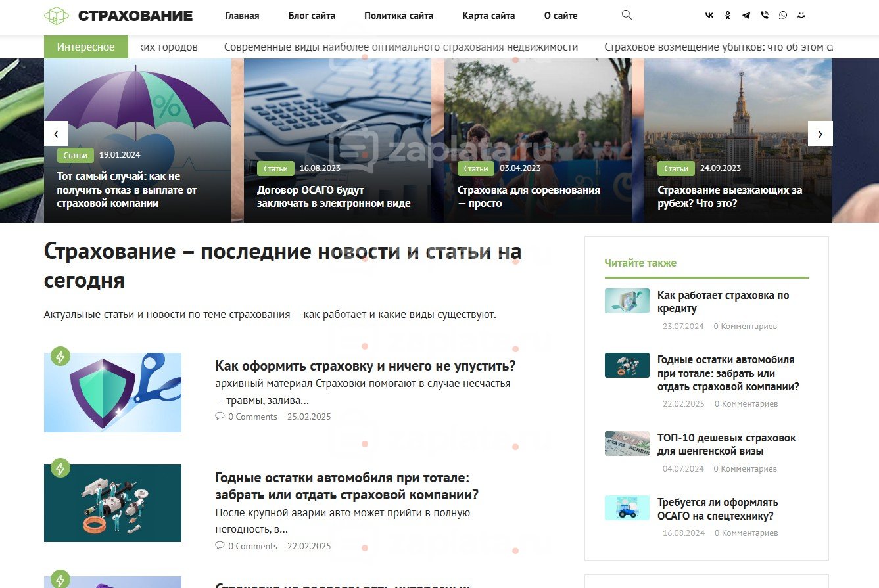This screenshot has width=879, height=588.
Task: Click lightning badge on shield article thumbnail
Action: (x=60, y=357)
